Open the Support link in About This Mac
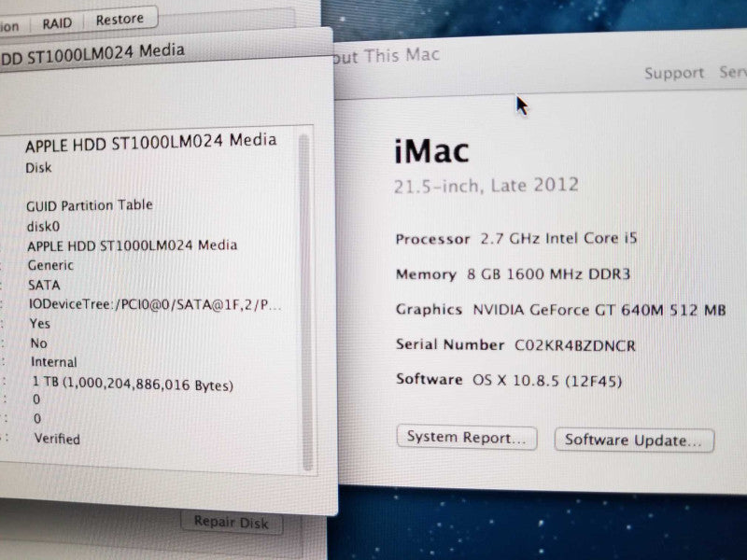This screenshot has height=560, width=747. (673, 73)
